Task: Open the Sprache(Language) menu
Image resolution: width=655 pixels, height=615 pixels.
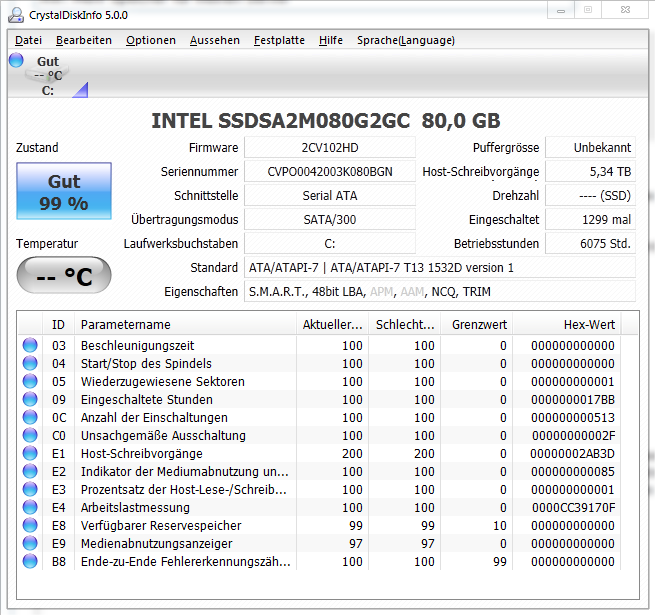Action: (406, 40)
